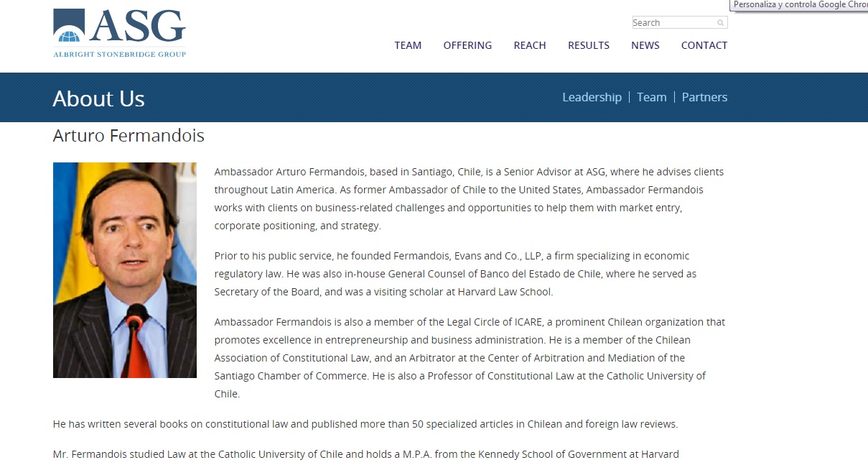Click the Chrome customize tooltip at top right
The width and height of the screenshot is (868, 465).
point(799,5)
